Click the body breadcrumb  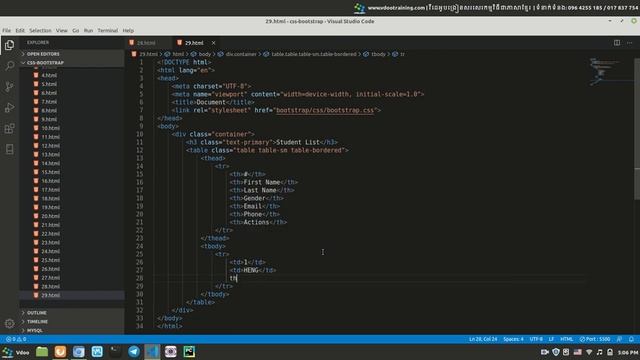[204, 54]
